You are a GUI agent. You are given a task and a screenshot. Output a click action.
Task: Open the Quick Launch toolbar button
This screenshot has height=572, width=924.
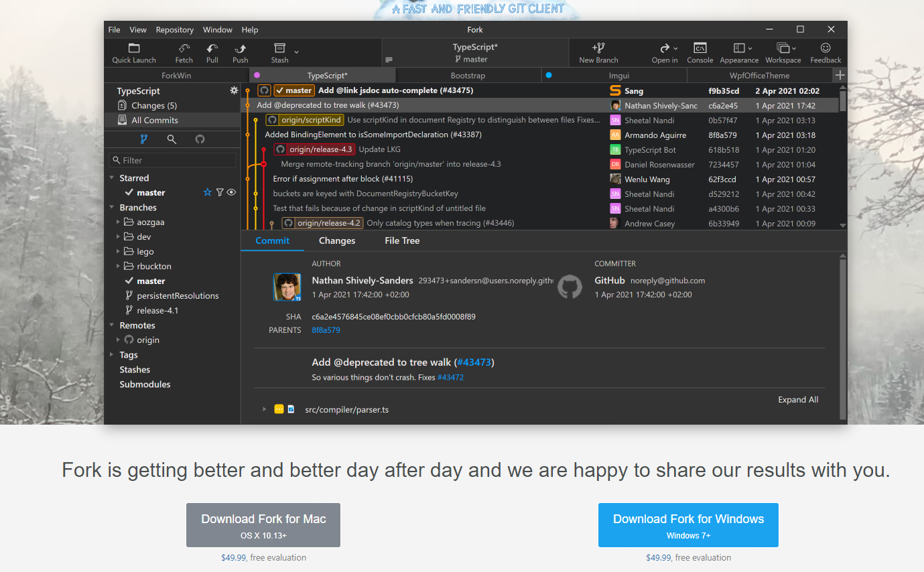[134, 53]
